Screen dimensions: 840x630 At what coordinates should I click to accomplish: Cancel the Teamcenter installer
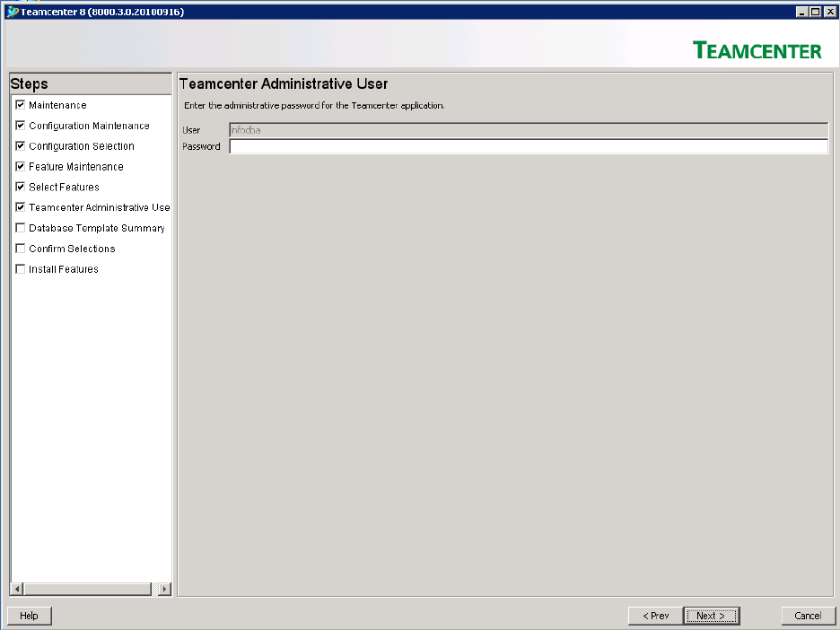tap(808, 616)
